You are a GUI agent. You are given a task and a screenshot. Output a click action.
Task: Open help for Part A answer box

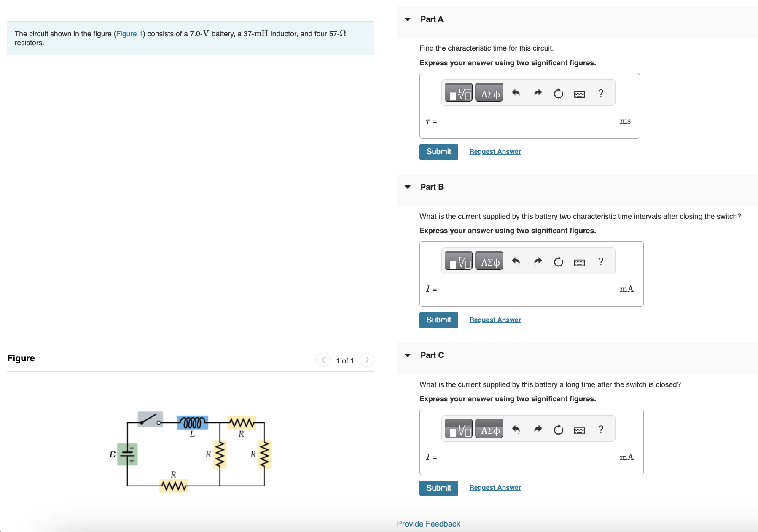pos(601,93)
